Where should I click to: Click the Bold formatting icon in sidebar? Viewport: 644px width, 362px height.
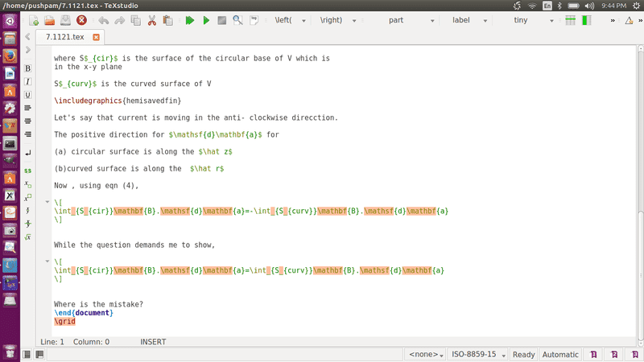click(x=28, y=68)
